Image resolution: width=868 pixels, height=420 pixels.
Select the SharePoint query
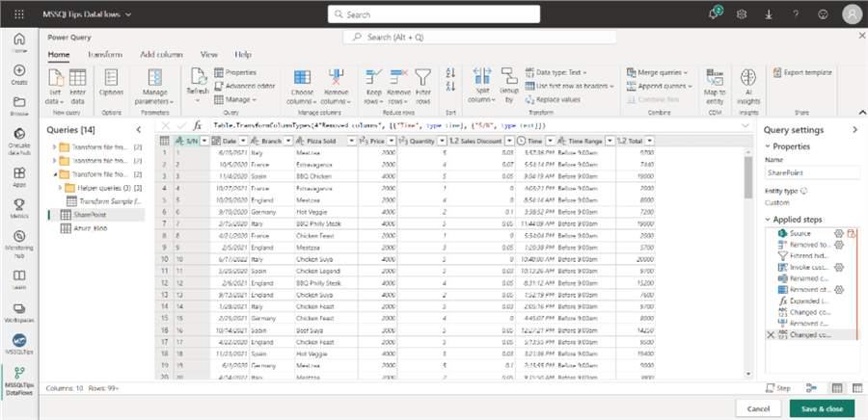(95, 215)
